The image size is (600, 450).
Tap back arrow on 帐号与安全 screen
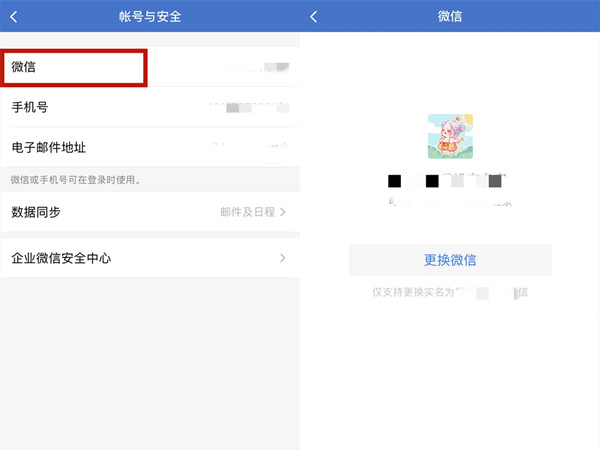[14, 17]
